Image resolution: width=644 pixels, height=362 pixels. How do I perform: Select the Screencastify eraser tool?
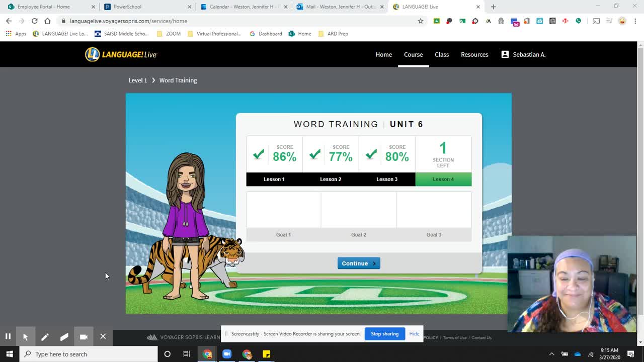click(x=64, y=337)
